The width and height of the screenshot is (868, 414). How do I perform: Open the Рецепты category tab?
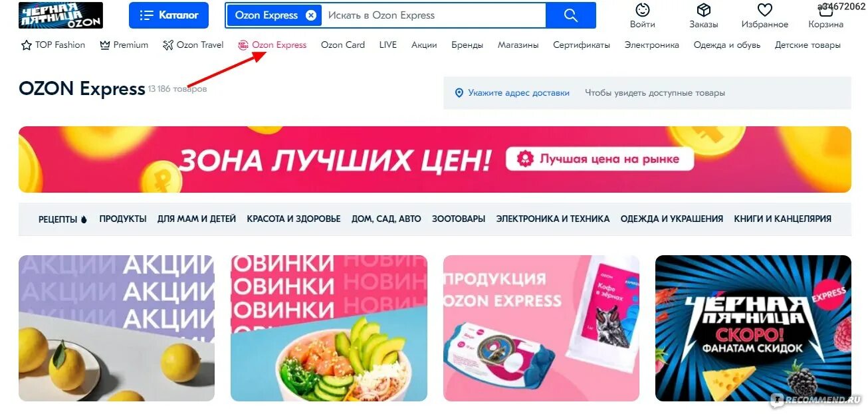62,219
